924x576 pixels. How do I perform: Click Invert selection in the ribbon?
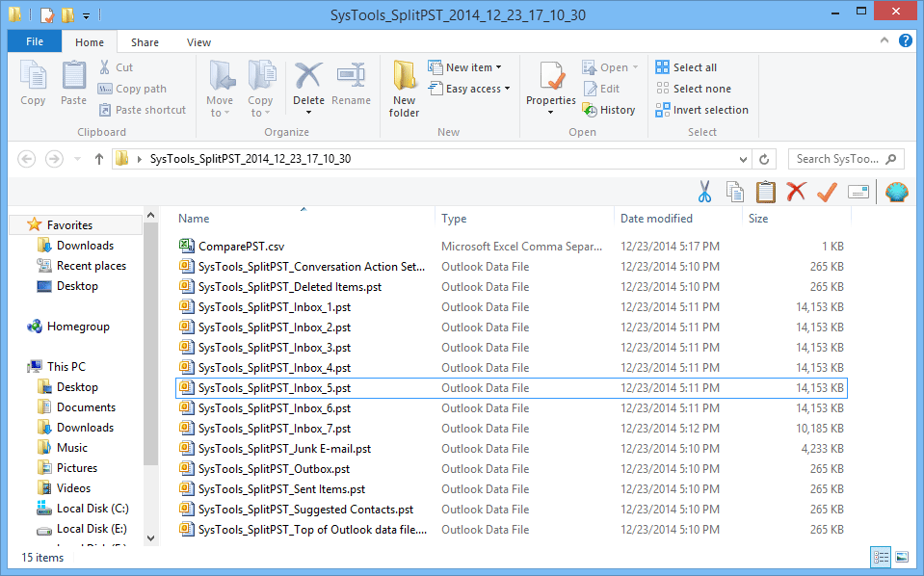[x=701, y=110]
